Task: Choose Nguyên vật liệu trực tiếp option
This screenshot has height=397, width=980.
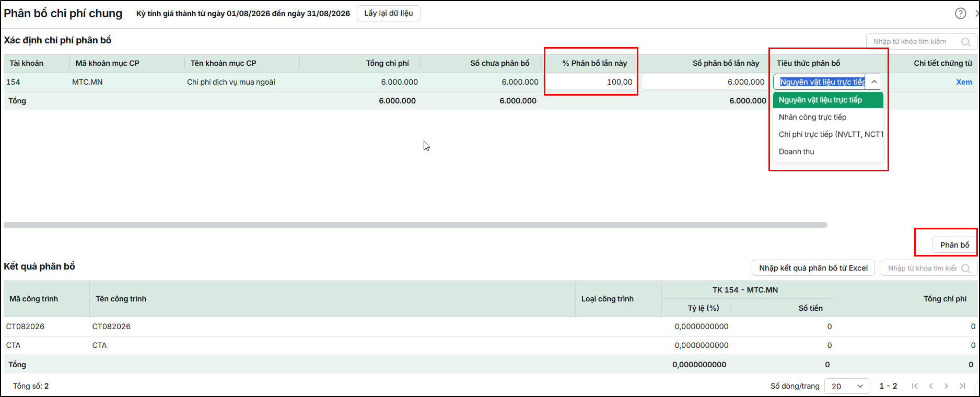Action: 828,100
